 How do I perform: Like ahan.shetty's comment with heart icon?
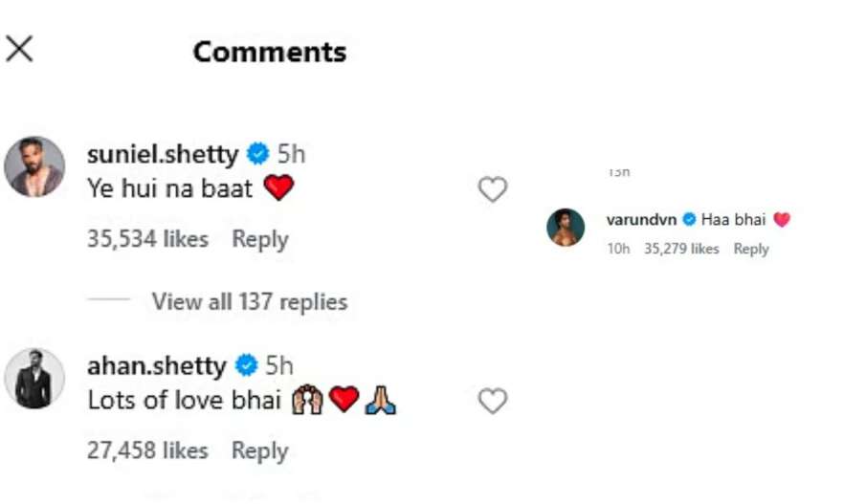(492, 402)
